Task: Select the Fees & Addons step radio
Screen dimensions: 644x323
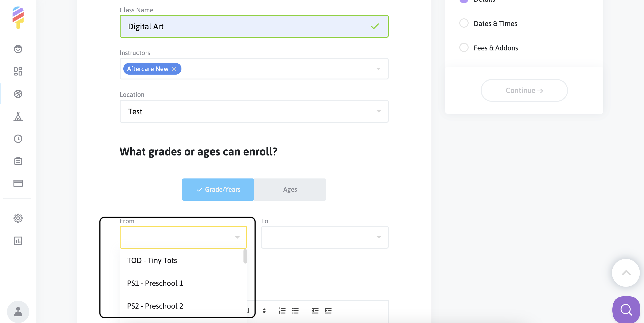Action: click(464, 47)
